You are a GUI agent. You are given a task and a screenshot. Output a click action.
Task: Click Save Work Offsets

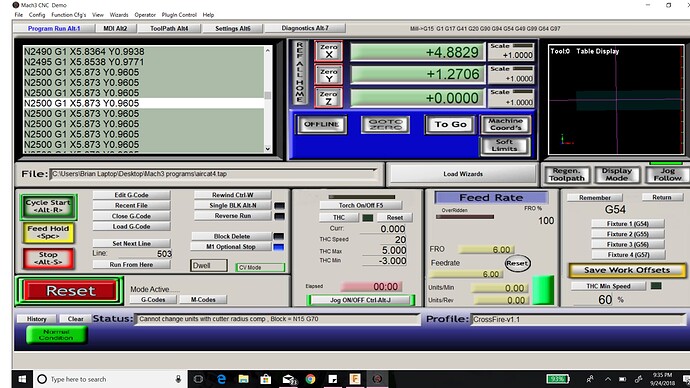[627, 270]
